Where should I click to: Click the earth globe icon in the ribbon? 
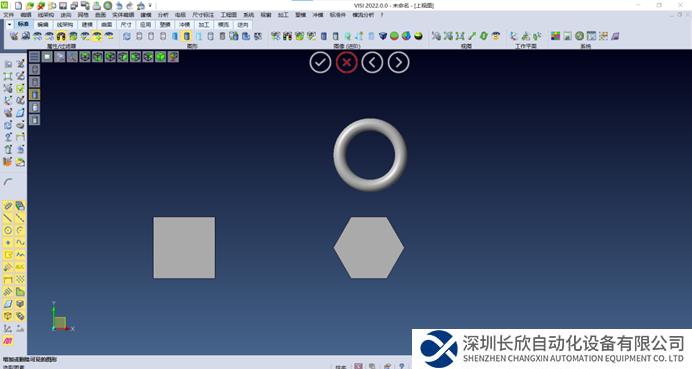(x=406, y=36)
